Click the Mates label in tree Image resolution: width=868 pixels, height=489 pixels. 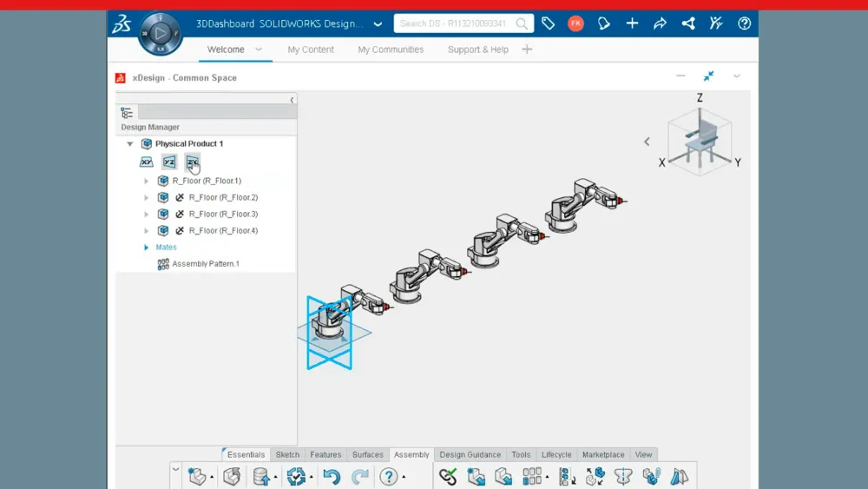[x=166, y=247]
